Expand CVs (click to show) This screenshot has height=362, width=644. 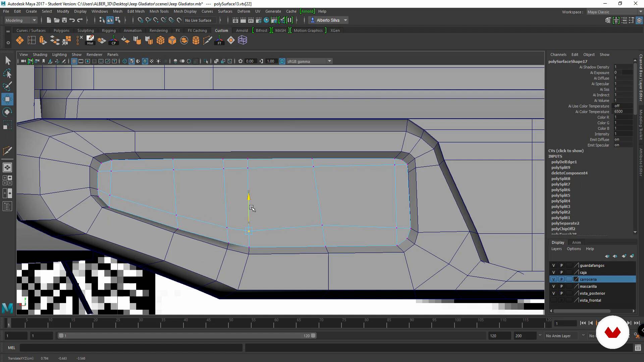pos(566,151)
